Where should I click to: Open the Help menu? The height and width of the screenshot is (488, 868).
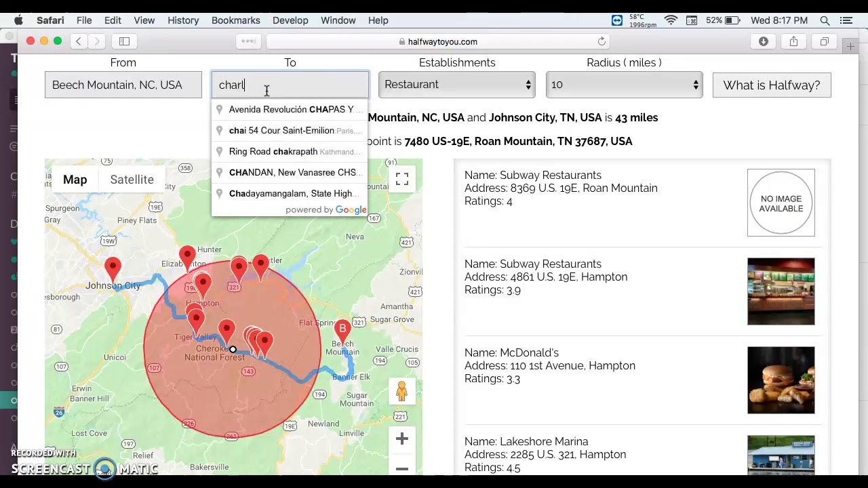click(378, 20)
